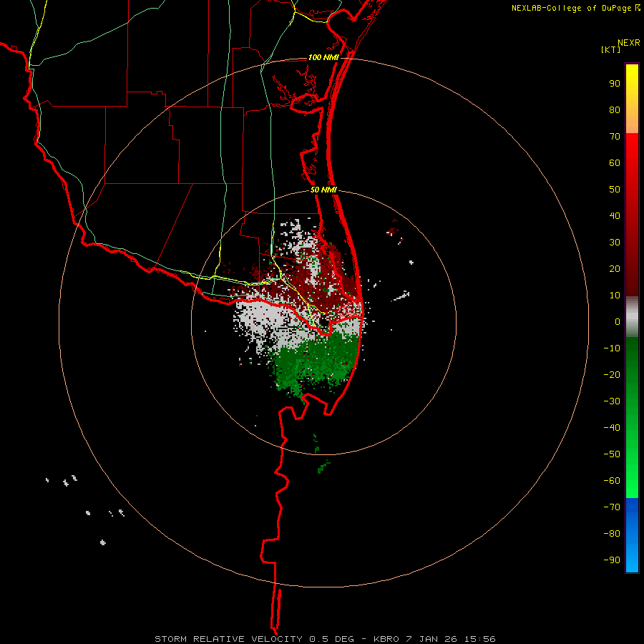Click the -60 value on the velocity scale
The image size is (644, 644).
(x=612, y=481)
